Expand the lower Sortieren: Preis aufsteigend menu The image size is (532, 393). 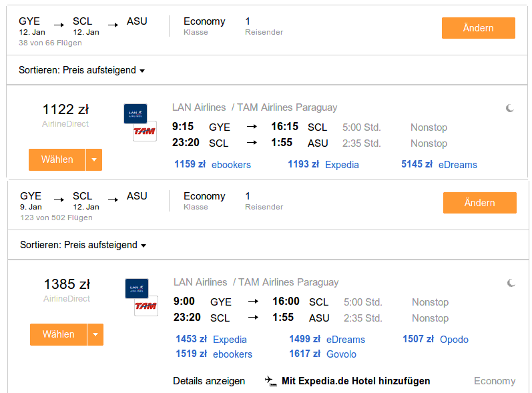pos(83,245)
